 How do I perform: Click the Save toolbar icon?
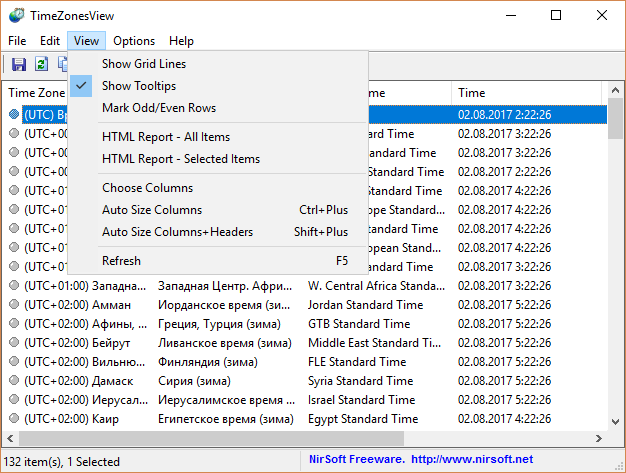[x=18, y=65]
